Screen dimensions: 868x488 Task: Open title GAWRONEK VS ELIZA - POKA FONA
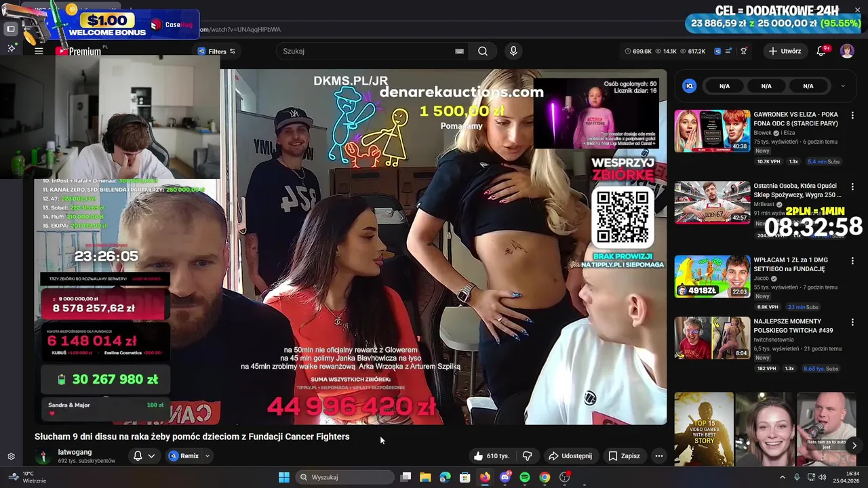pyautogui.click(x=795, y=119)
